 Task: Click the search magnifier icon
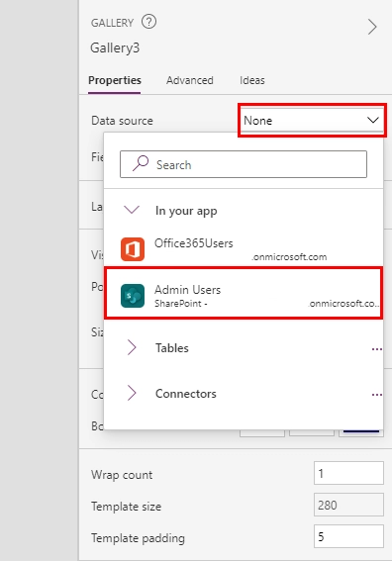tap(141, 164)
